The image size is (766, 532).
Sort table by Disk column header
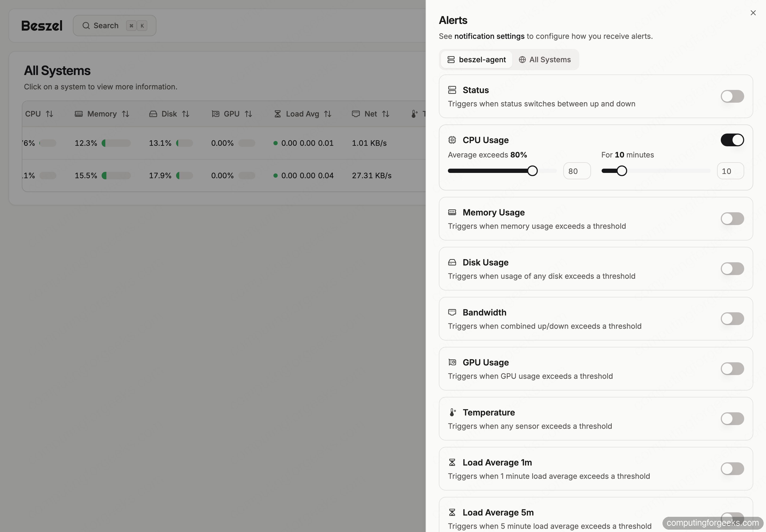click(169, 114)
